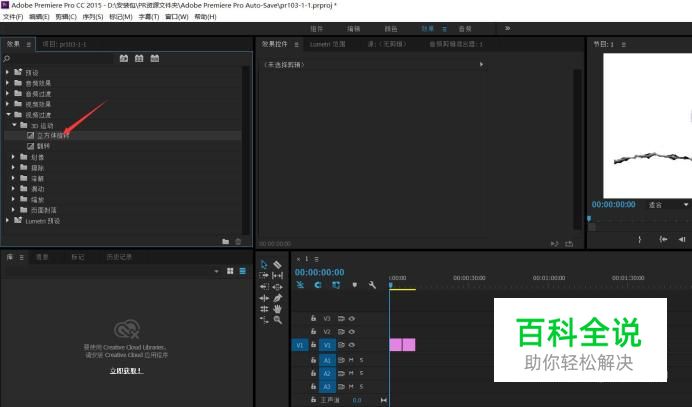This screenshot has width=692, height=407.
Task: Select the Rate Stretch tool
Action: pos(264,320)
